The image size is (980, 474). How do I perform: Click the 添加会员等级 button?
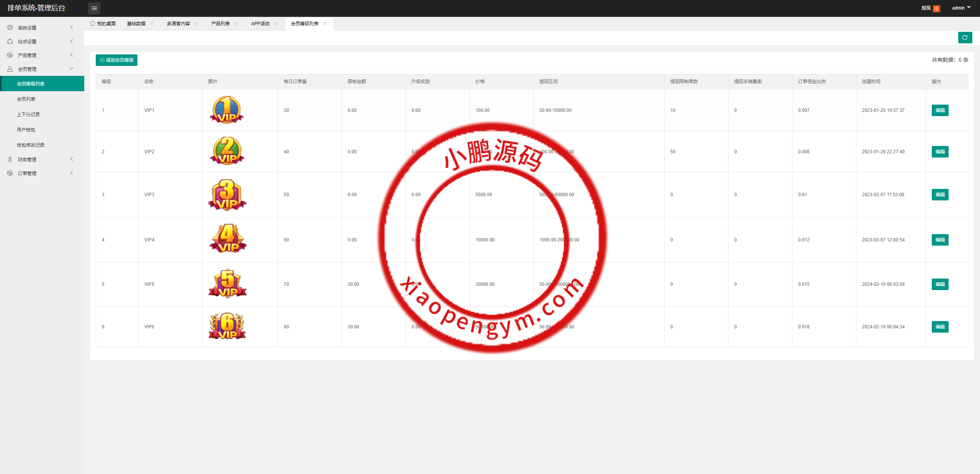click(116, 60)
